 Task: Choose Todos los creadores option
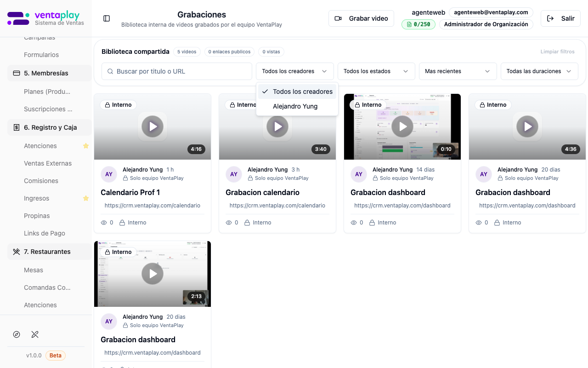[x=302, y=92]
